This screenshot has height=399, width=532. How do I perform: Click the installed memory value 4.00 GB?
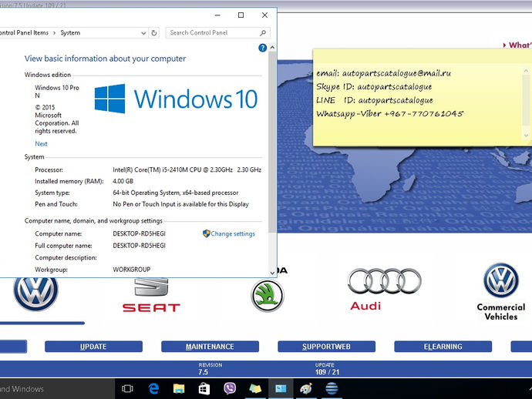coord(123,181)
